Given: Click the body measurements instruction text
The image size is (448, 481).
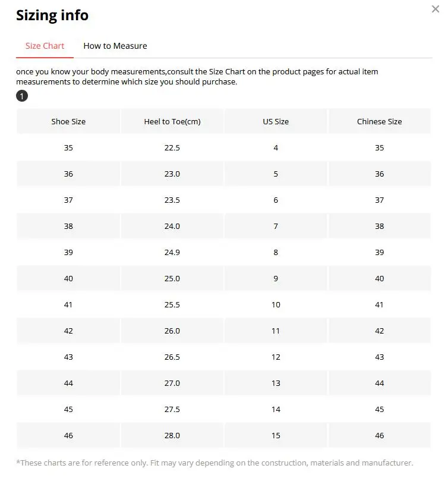Looking at the screenshot, I should pos(197,77).
